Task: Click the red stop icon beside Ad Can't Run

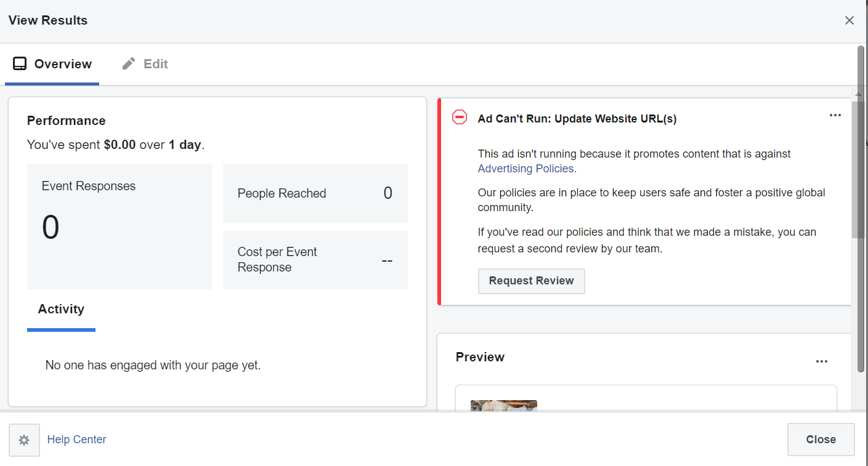Action: tap(460, 117)
